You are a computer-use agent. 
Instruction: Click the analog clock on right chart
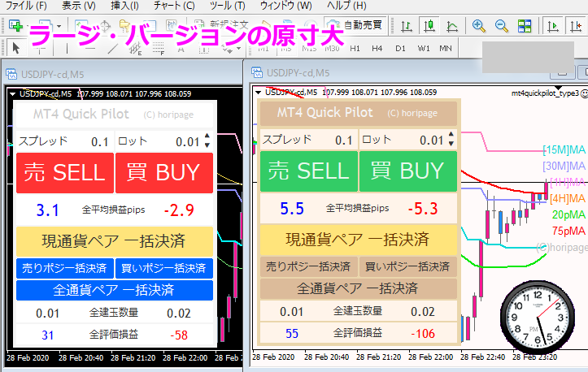(x=538, y=317)
